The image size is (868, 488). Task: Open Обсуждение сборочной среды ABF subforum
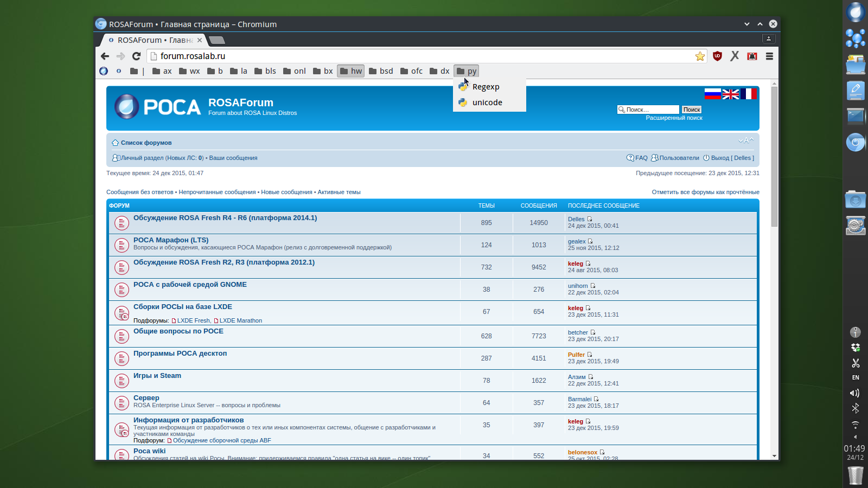coord(222,440)
